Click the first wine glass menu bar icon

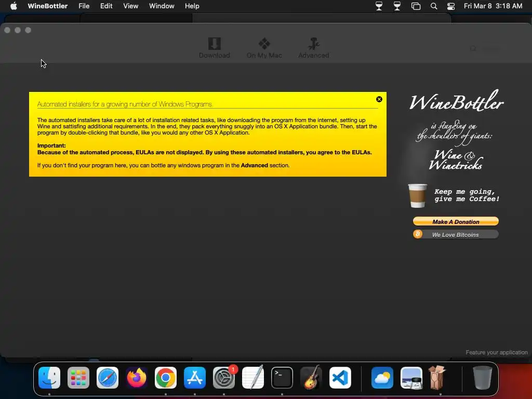tap(379, 6)
